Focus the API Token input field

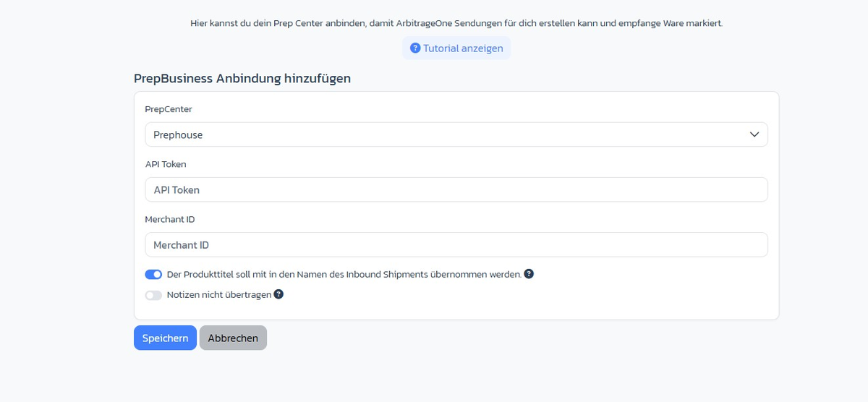tap(456, 189)
